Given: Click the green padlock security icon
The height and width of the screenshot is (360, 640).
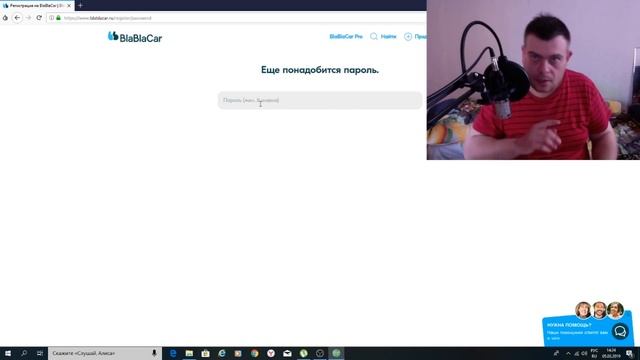Looking at the screenshot, I should click(x=58, y=18).
